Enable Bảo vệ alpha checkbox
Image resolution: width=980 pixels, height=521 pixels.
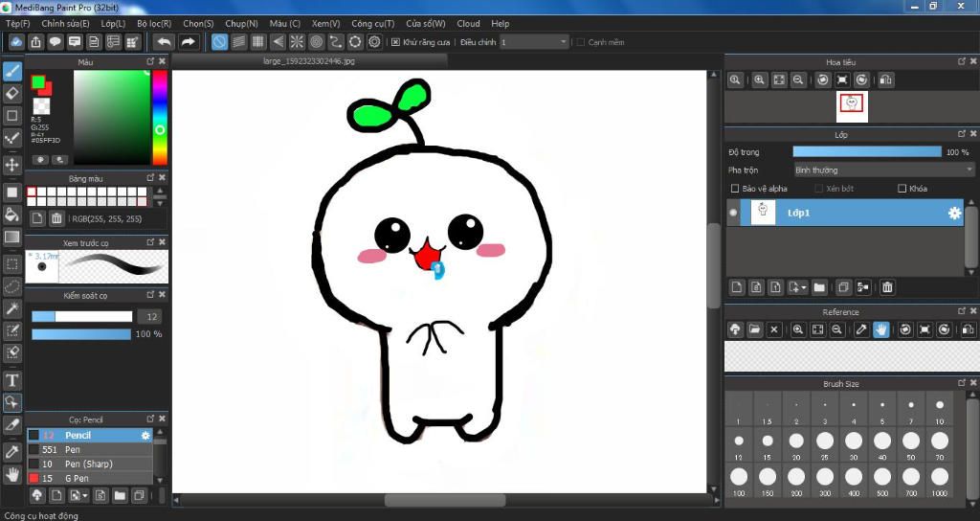pyautogui.click(x=735, y=189)
